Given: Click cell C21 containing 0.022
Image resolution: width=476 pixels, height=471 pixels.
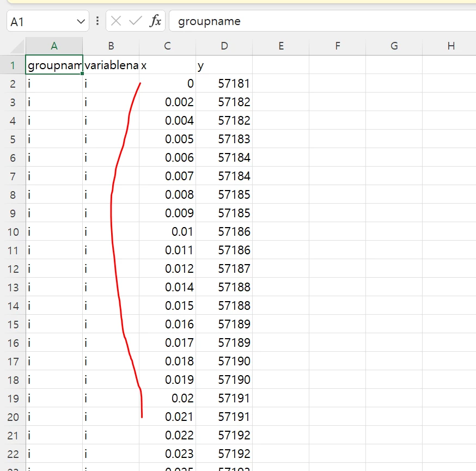Looking at the screenshot, I should click(167, 435).
